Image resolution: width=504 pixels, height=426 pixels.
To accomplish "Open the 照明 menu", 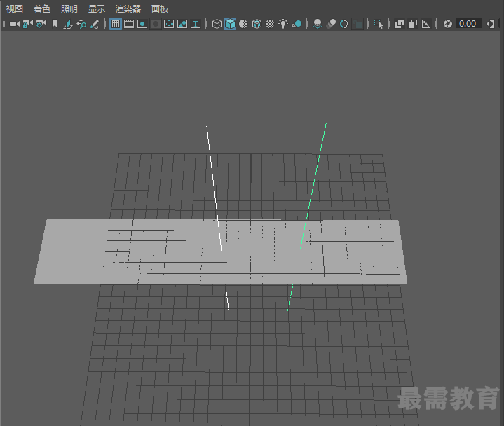I will (x=69, y=8).
